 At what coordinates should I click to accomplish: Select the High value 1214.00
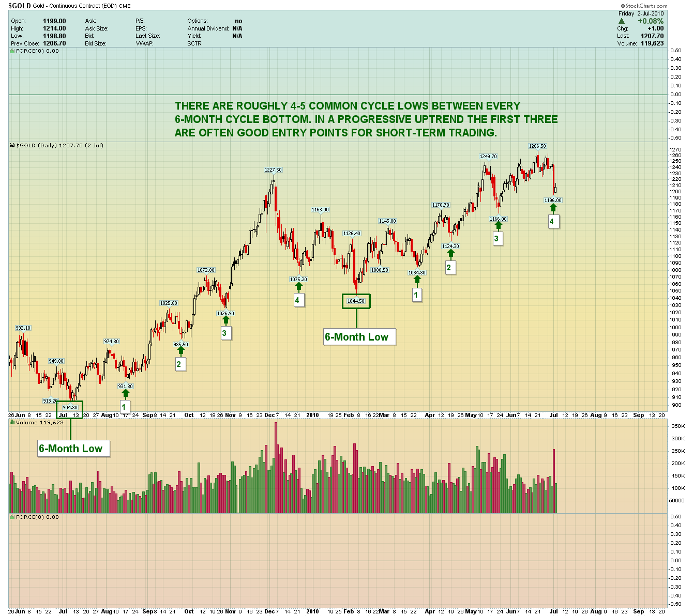coord(54,28)
